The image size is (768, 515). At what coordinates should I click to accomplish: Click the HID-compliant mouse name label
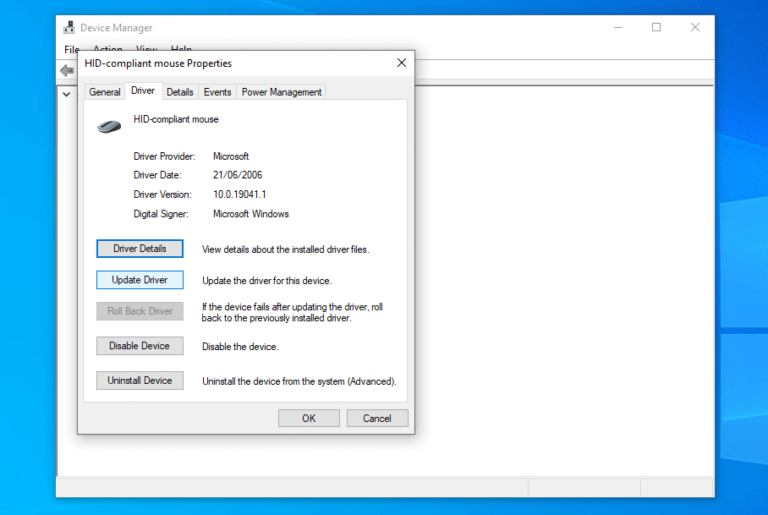(x=176, y=120)
